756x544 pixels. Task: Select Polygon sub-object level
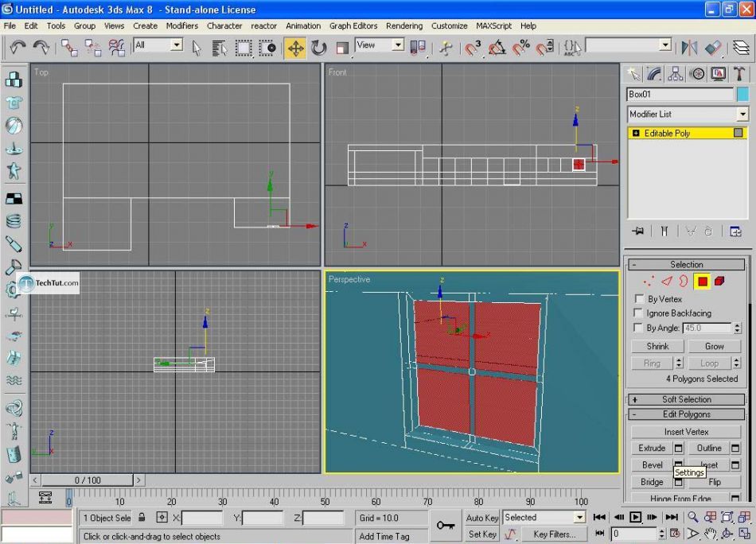(x=702, y=281)
